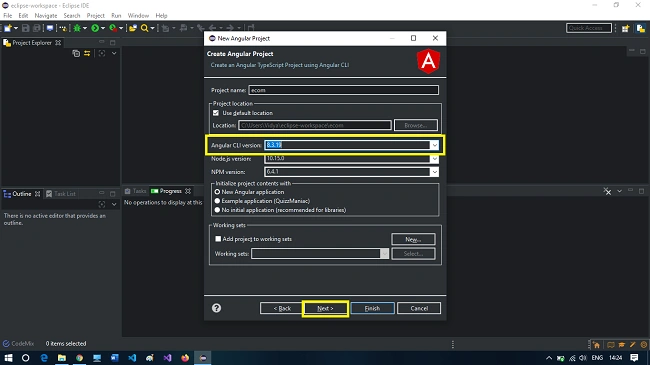This screenshot has width=650, height=365.
Task: Click Collapse All in Project Explorer
Action: (76, 54)
